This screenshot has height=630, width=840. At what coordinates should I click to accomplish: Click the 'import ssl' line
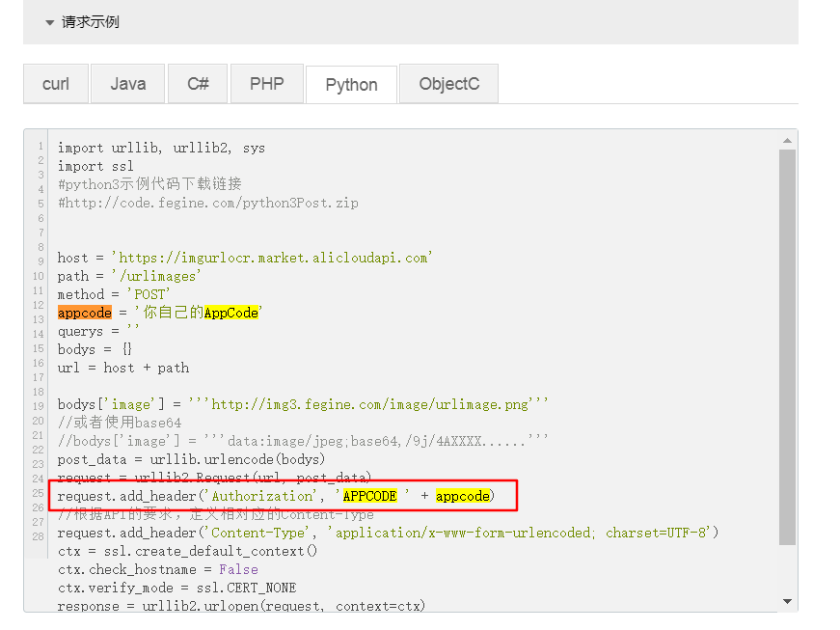pos(95,166)
